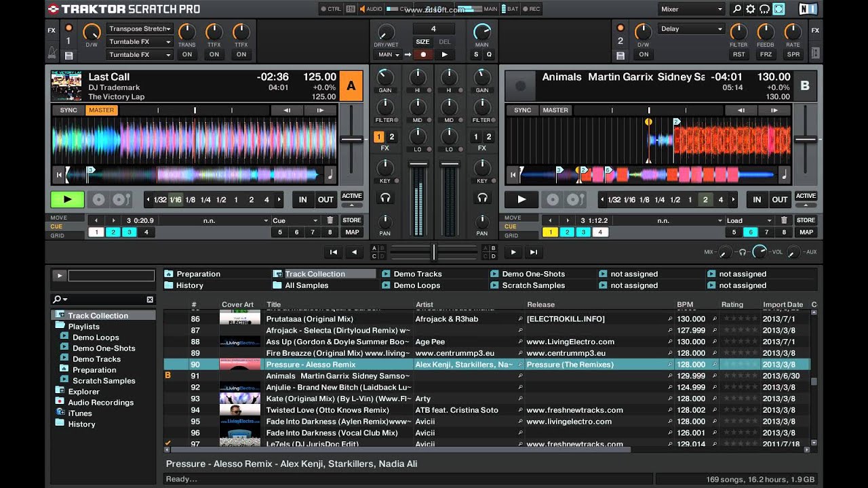Image resolution: width=868 pixels, height=488 pixels.
Task: Select the Track Collection favorite folder
Action: coord(324,274)
